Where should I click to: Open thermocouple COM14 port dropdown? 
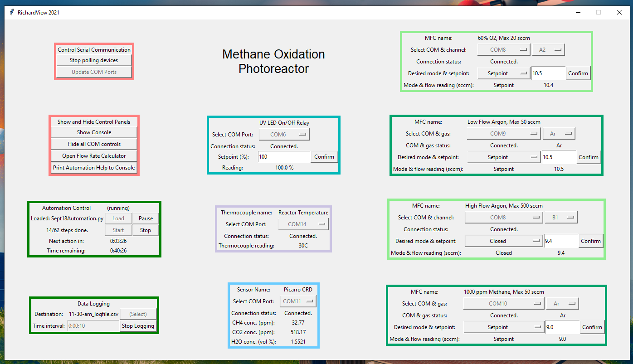(303, 224)
